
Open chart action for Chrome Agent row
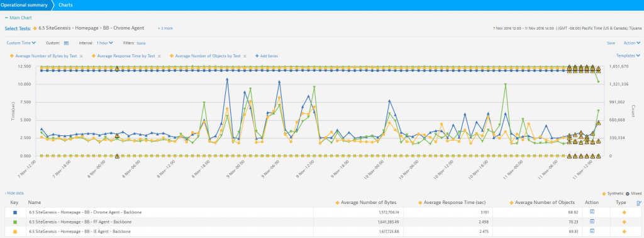tap(592, 212)
